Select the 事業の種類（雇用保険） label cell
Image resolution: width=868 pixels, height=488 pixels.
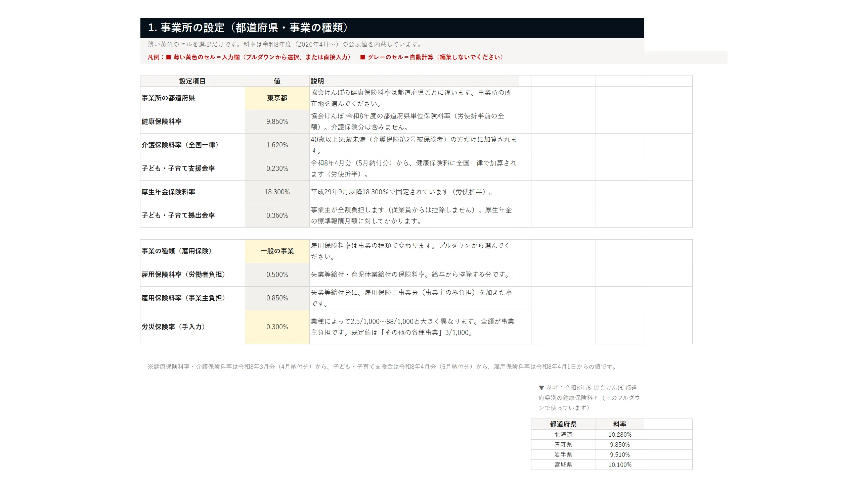click(192, 251)
